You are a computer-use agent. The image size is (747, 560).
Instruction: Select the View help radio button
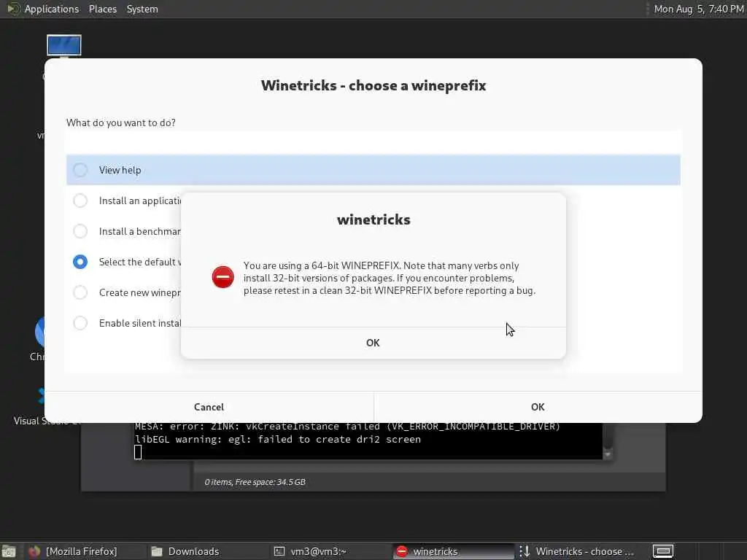80,170
